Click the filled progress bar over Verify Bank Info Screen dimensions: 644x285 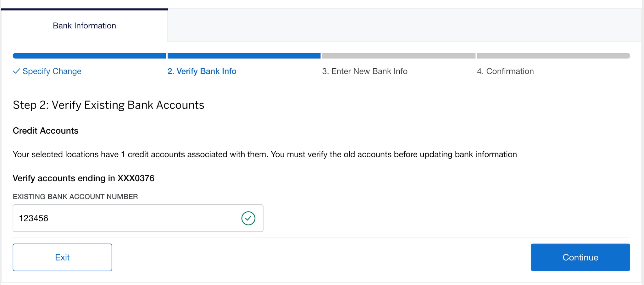pos(244,56)
